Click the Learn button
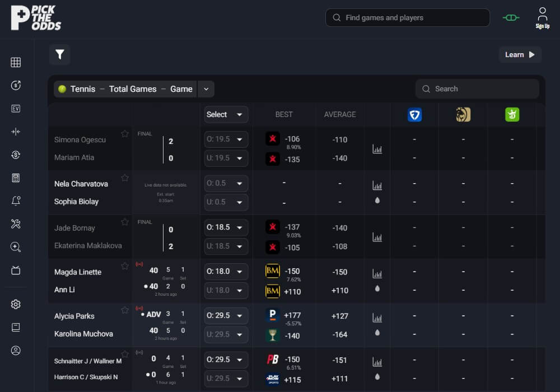 pos(520,54)
